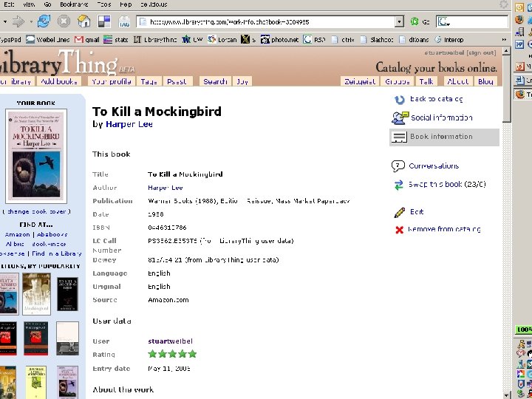Open the Lorcan bookmark
This screenshot has width=532, height=399.
[222, 40]
